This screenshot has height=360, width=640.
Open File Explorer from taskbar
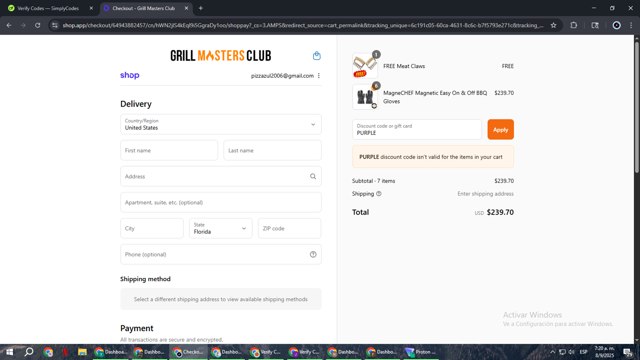pyautogui.click(x=82, y=352)
